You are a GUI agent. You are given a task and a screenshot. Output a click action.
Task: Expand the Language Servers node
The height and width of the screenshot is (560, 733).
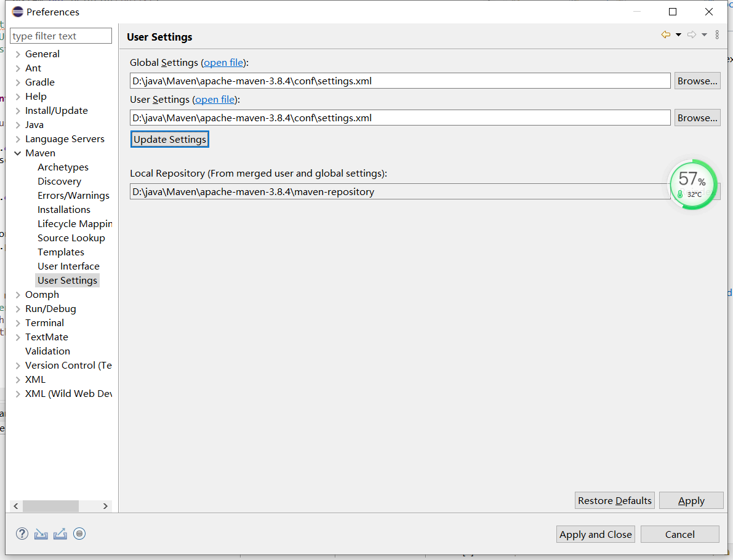coord(18,139)
